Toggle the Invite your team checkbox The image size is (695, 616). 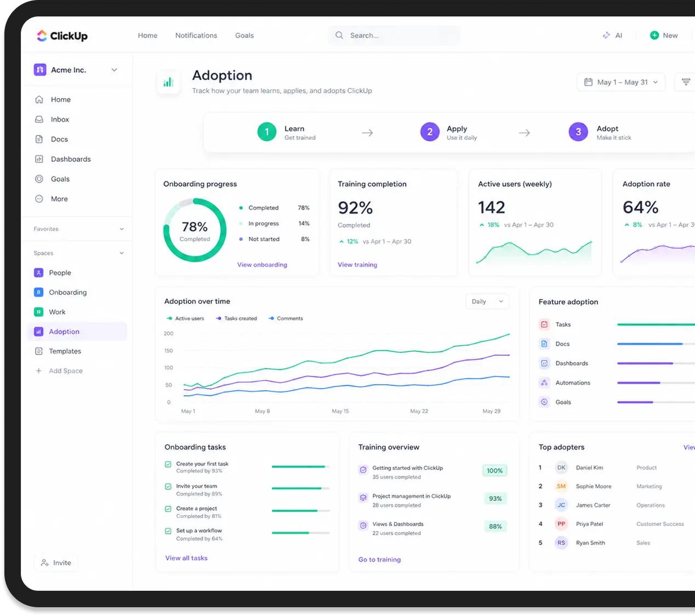[168, 487]
